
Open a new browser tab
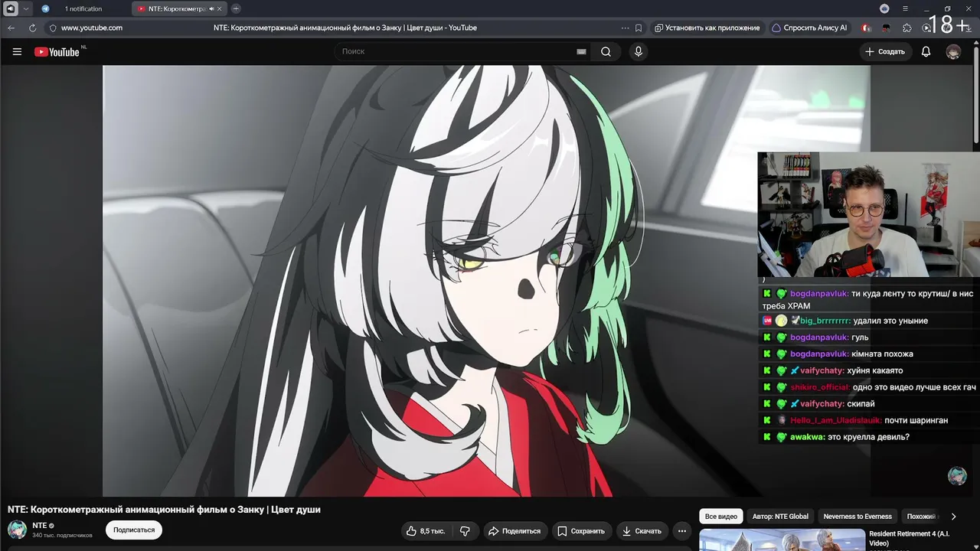point(236,8)
